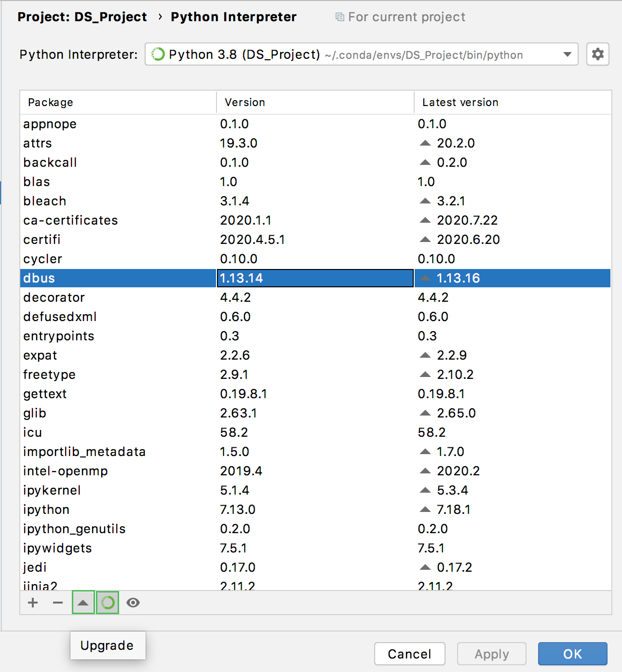The image size is (622, 672).
Task: Click the uninstall package minus icon
Action: pos(57,602)
